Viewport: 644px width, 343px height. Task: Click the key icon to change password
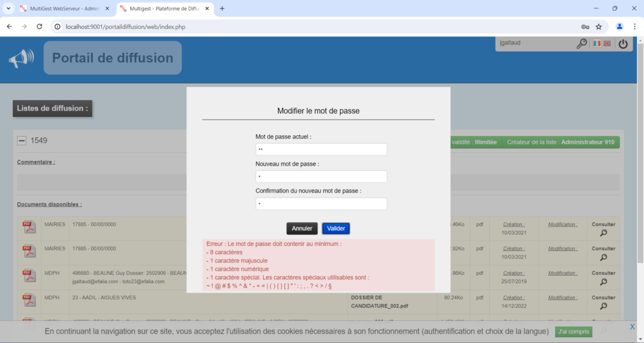[582, 44]
